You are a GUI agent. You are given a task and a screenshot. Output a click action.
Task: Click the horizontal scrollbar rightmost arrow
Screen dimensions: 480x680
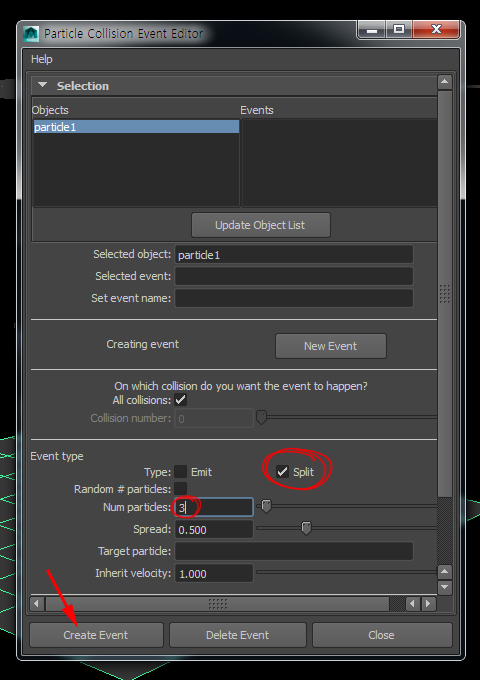point(428,603)
